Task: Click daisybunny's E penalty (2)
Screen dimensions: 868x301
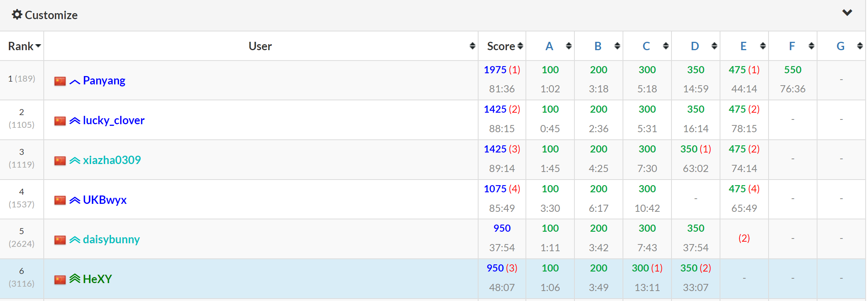Action: pos(744,238)
